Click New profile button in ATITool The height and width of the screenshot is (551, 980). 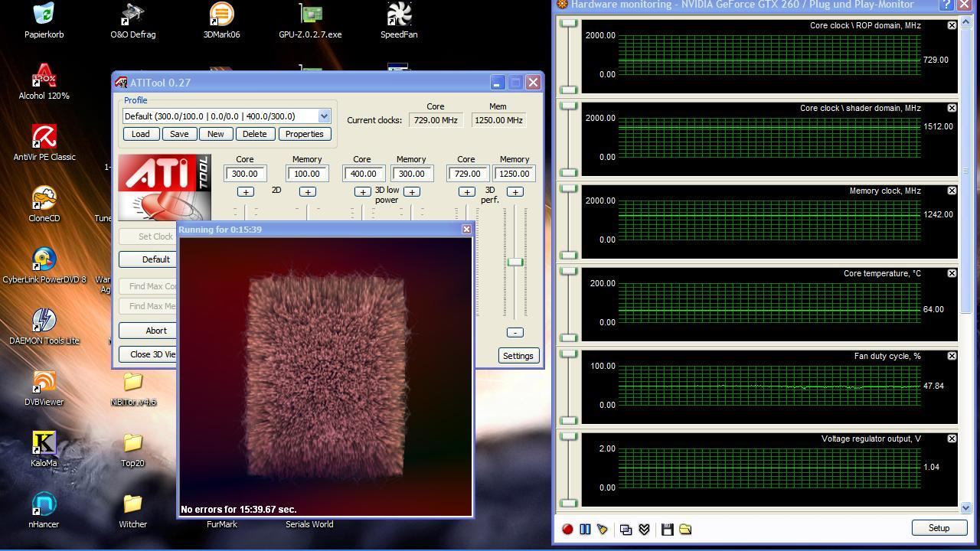tap(215, 134)
